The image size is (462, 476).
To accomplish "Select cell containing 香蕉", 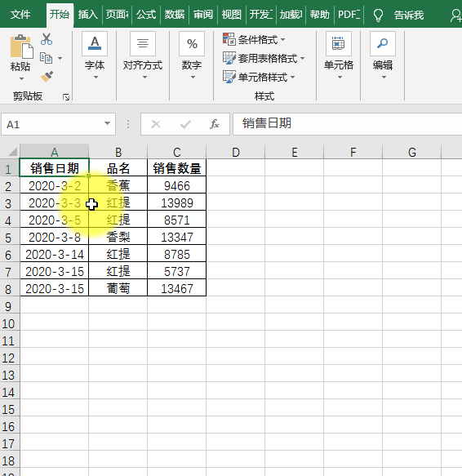I will tap(118, 185).
